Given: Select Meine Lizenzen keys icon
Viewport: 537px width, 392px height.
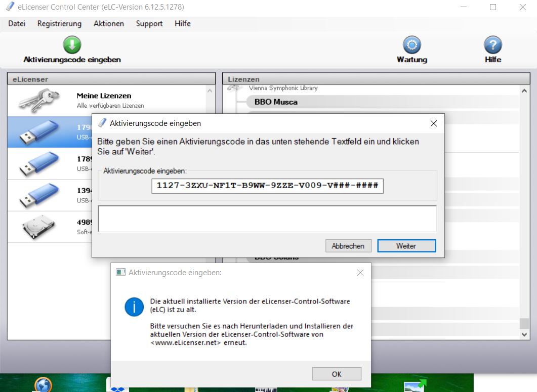Looking at the screenshot, I should [38, 100].
